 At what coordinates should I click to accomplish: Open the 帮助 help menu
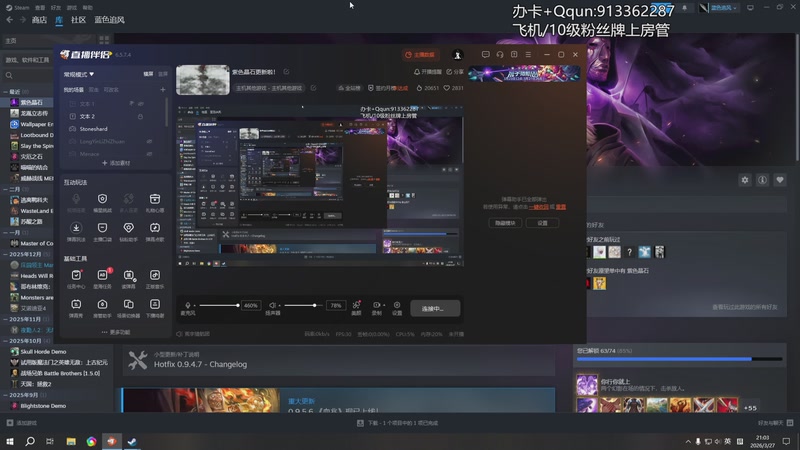click(x=88, y=8)
